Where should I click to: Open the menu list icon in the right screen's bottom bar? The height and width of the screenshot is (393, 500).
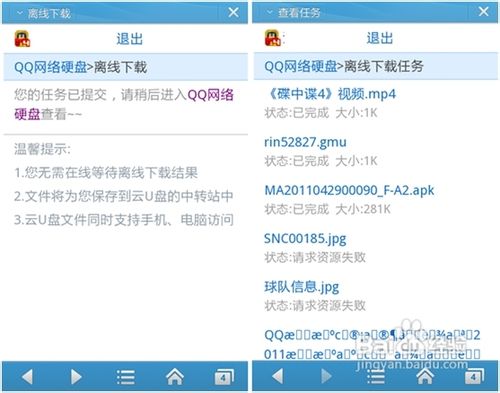[376, 377]
